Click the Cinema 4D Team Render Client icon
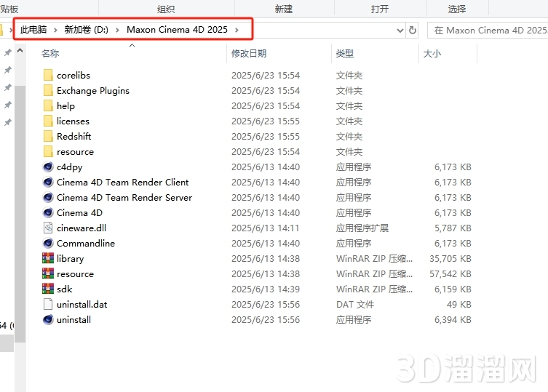The width and height of the screenshot is (548, 392). 48,182
